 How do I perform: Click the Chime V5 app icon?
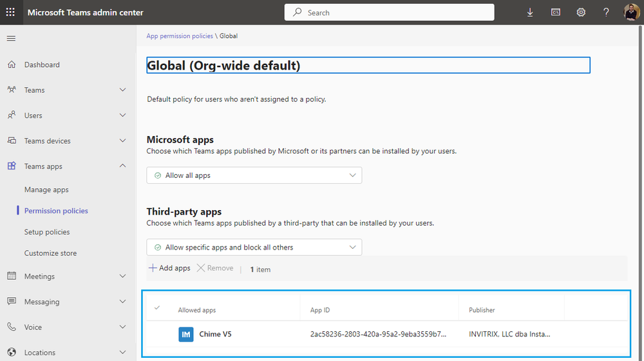185,335
